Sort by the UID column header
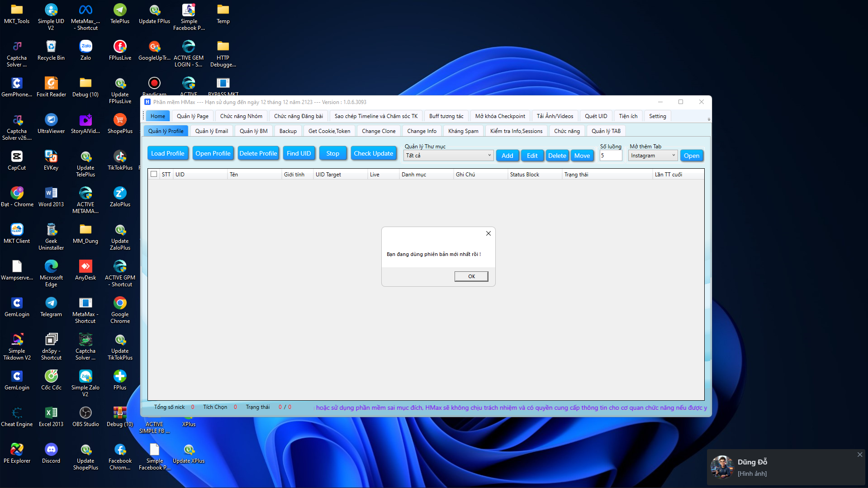 point(200,175)
